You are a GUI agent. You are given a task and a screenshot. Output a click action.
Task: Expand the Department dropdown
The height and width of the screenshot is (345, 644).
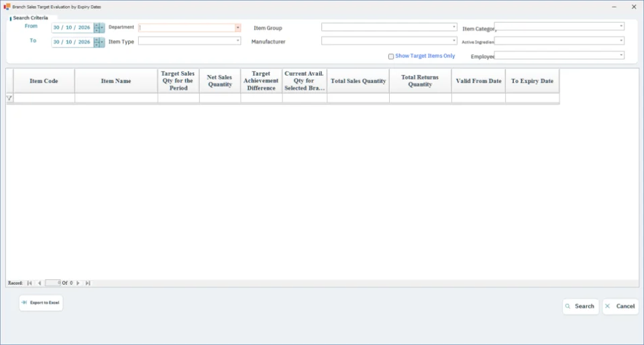pyautogui.click(x=237, y=27)
